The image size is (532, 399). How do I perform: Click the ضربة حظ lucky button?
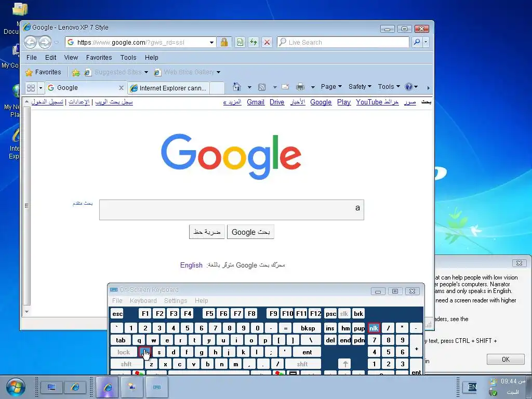coord(207,232)
